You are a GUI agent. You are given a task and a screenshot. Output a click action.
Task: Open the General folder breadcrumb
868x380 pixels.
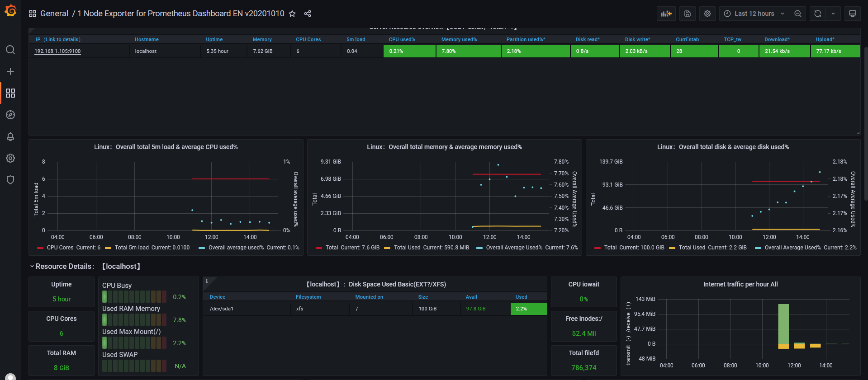coord(54,14)
